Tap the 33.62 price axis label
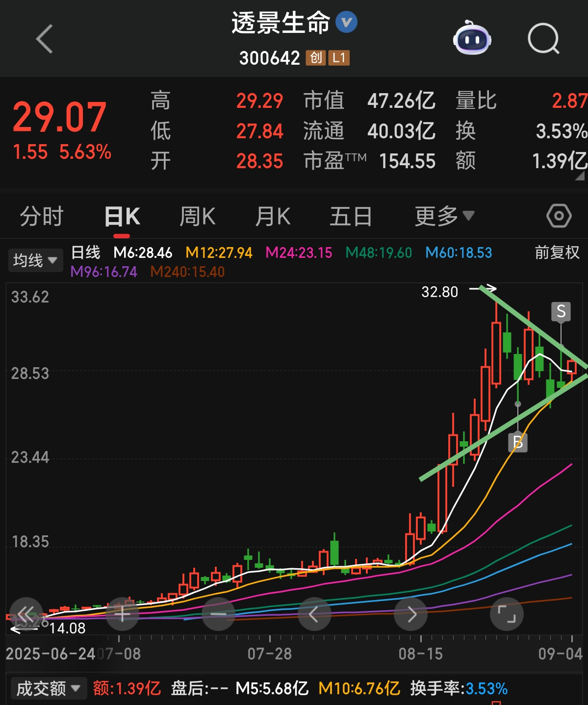This screenshot has height=705, width=588. coord(30,297)
